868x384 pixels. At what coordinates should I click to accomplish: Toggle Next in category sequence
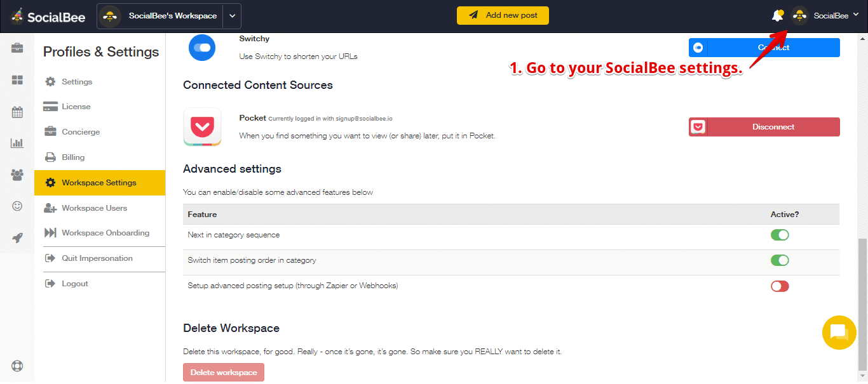pos(780,235)
